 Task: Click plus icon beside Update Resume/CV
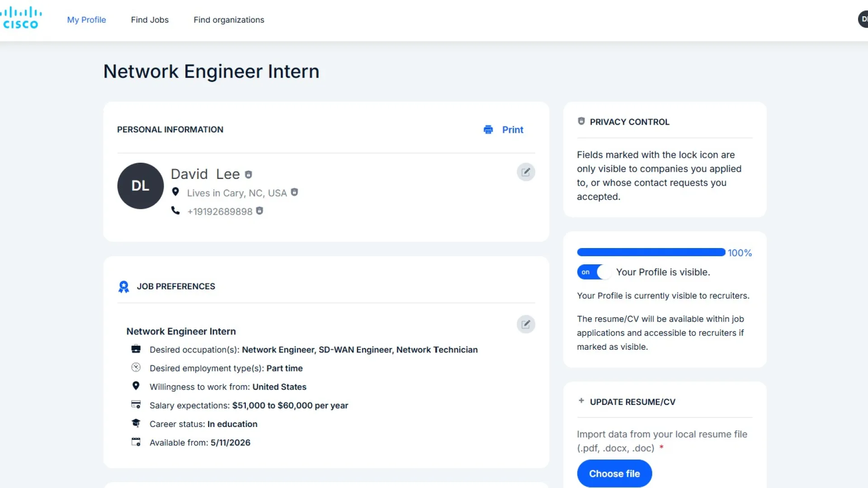581,401
